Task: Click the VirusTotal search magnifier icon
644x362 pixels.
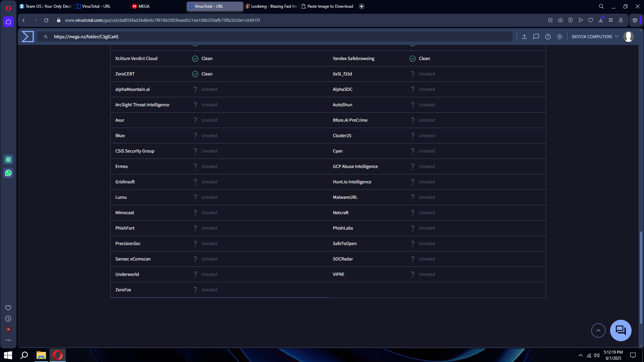Action: pos(46,37)
